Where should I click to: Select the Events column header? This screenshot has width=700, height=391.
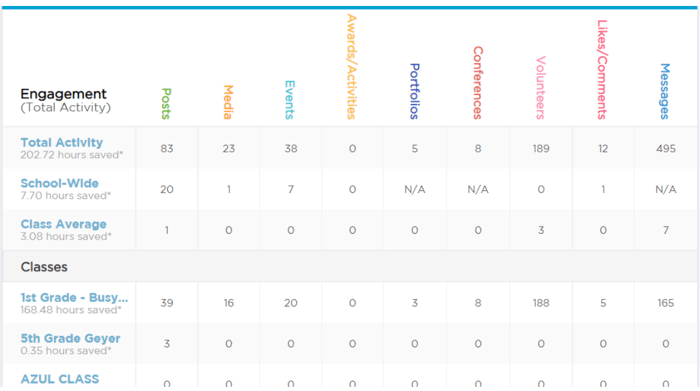[x=290, y=100]
